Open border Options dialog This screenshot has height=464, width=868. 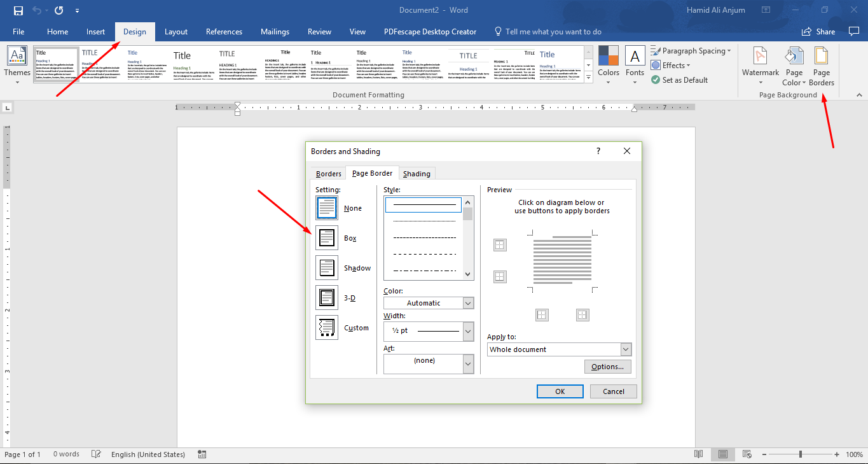point(607,366)
